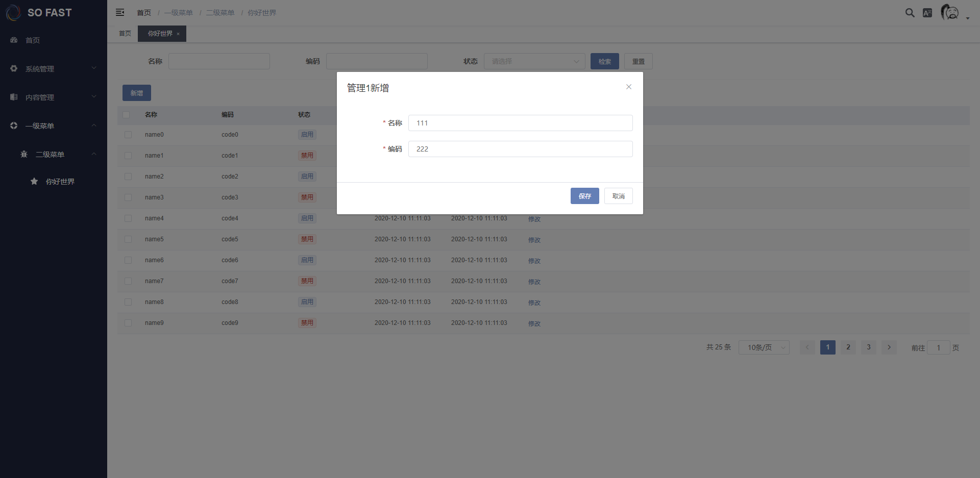Click the language translation icon
The width and height of the screenshot is (980, 478).
(x=927, y=13)
